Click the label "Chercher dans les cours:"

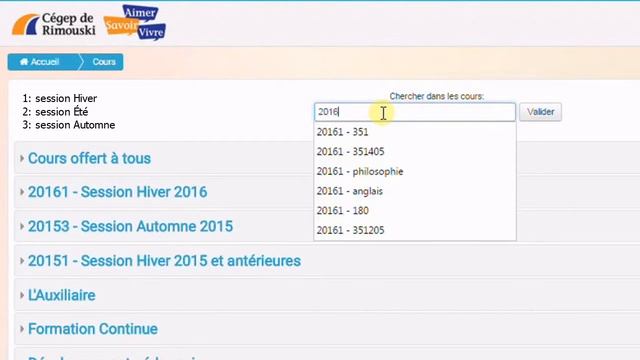pyautogui.click(x=436, y=96)
